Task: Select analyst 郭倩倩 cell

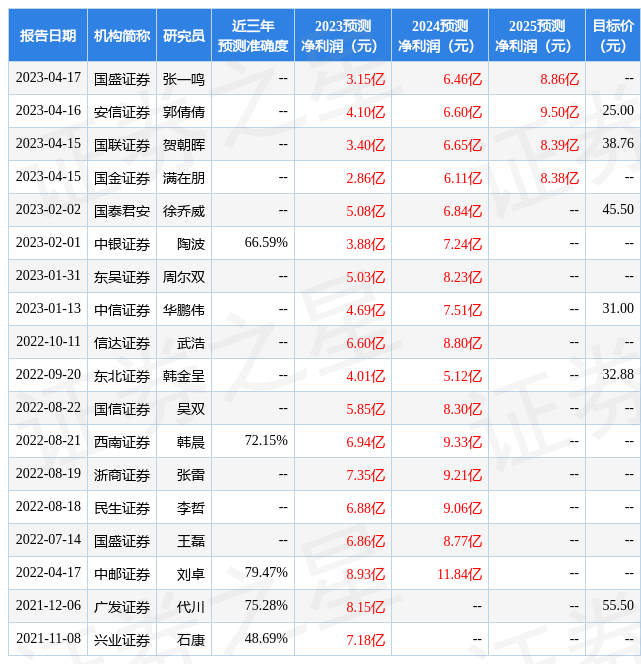Action: [x=184, y=112]
